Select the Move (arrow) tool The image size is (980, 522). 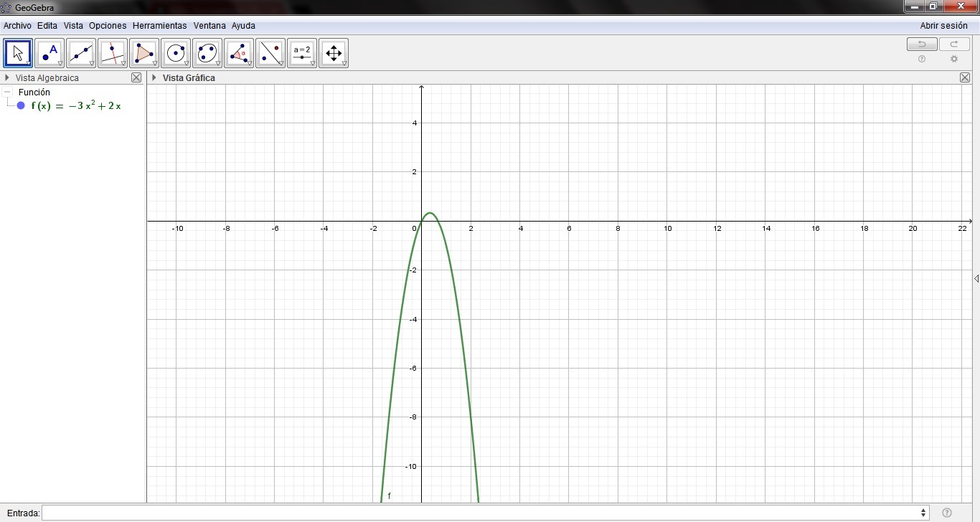[x=18, y=53]
